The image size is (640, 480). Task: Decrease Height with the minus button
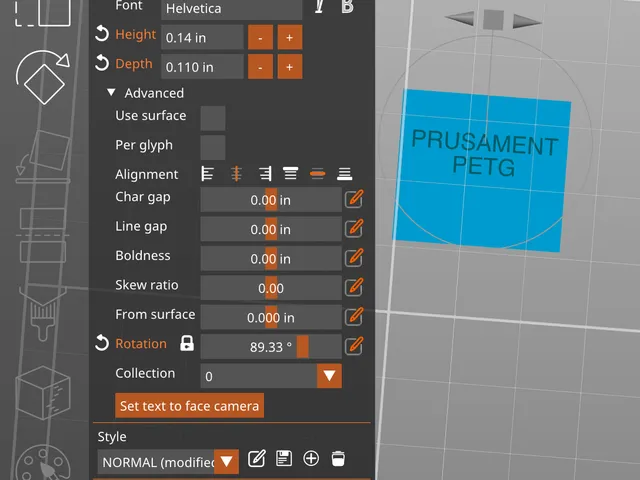coord(260,38)
